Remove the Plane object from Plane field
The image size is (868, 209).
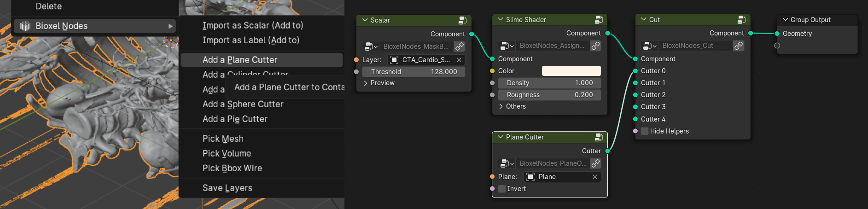point(595,177)
